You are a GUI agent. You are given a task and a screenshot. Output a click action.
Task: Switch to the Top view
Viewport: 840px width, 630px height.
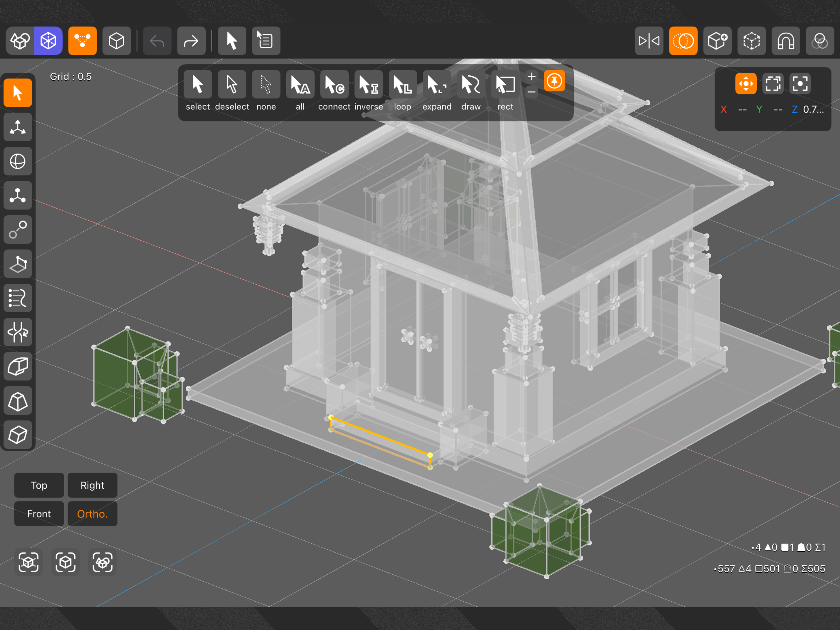pos(39,485)
